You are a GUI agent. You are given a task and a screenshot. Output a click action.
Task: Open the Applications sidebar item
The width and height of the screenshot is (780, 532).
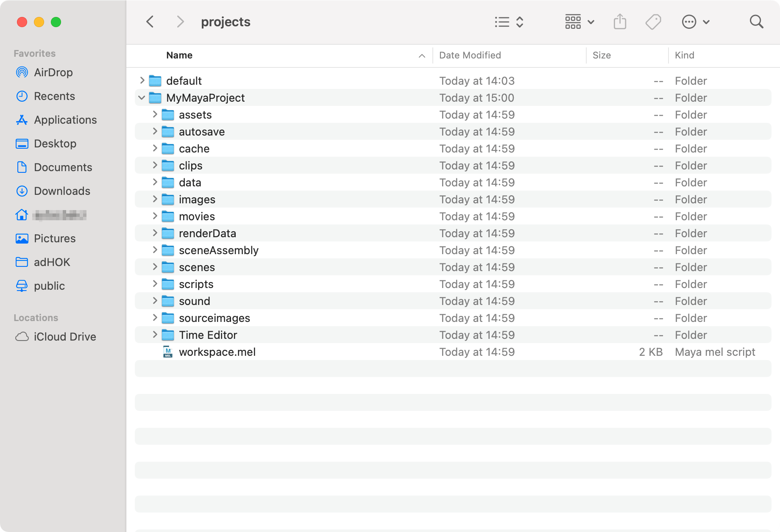pyautogui.click(x=65, y=120)
